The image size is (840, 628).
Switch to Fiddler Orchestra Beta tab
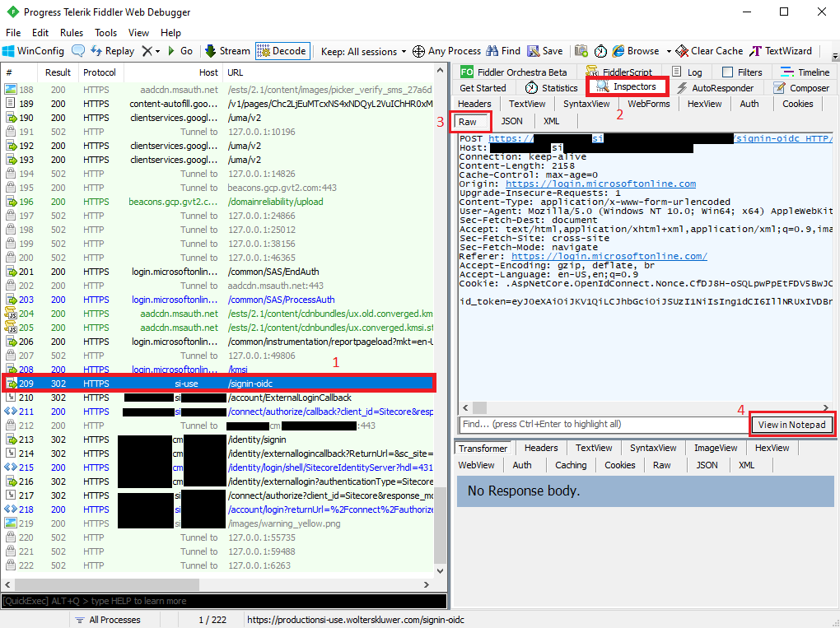coord(513,72)
